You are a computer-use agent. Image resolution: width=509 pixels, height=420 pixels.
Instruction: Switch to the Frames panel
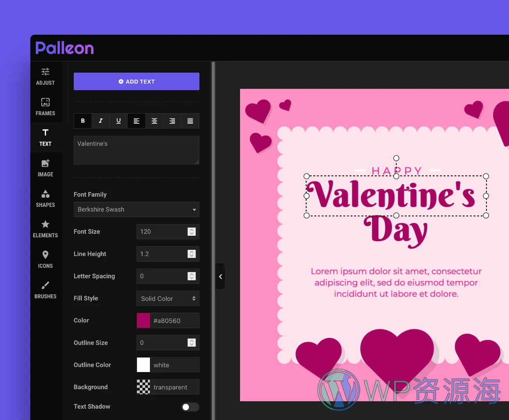point(45,107)
